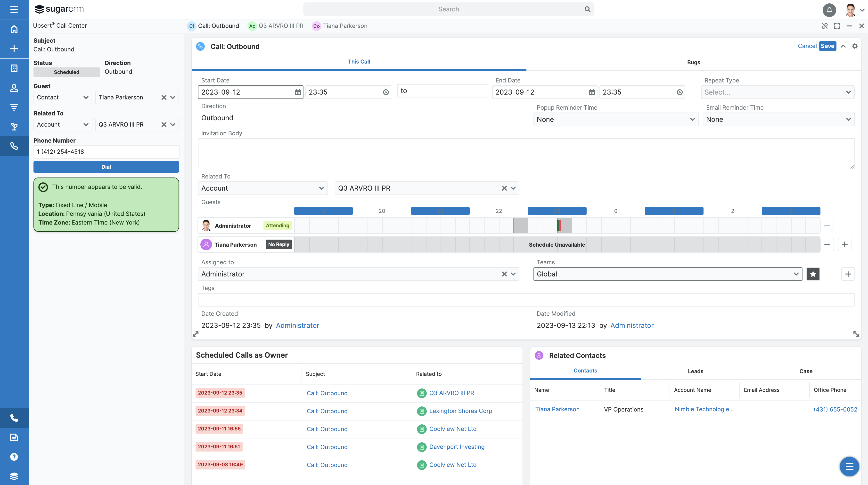Viewport: 868px width, 485px height.
Task: Switch to the Bugs tab
Action: click(694, 62)
